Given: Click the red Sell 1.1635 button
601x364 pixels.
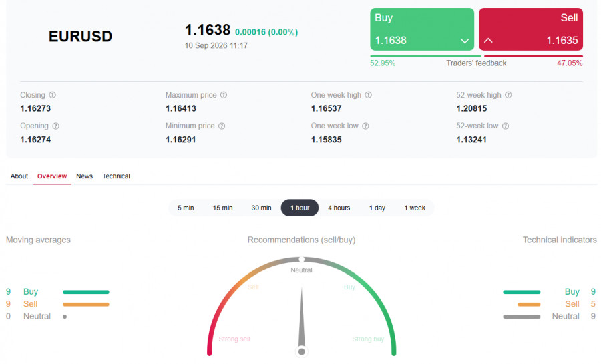Looking at the screenshot, I should pos(531,29).
